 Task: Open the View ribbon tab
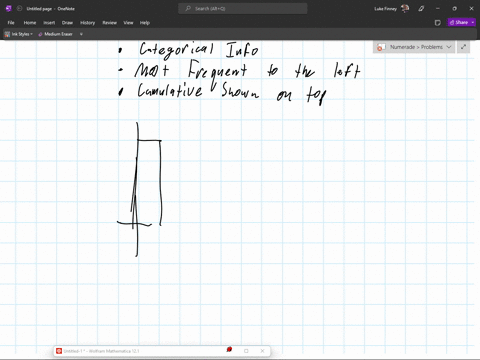(x=128, y=23)
